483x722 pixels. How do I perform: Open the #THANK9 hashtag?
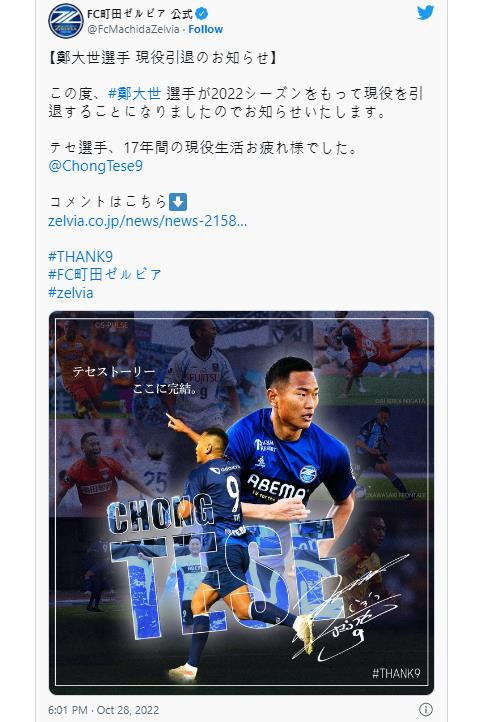81,256
